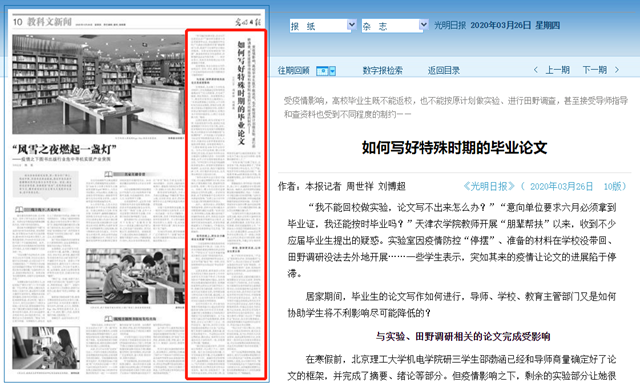Image resolution: width=640 pixels, height=386 pixels.
Task: Click the 2020年03月26日 date link in byline
Action: tap(561, 186)
